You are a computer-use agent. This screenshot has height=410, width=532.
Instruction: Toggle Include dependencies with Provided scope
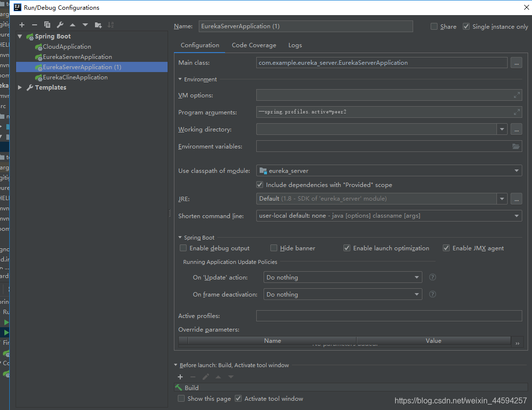260,185
